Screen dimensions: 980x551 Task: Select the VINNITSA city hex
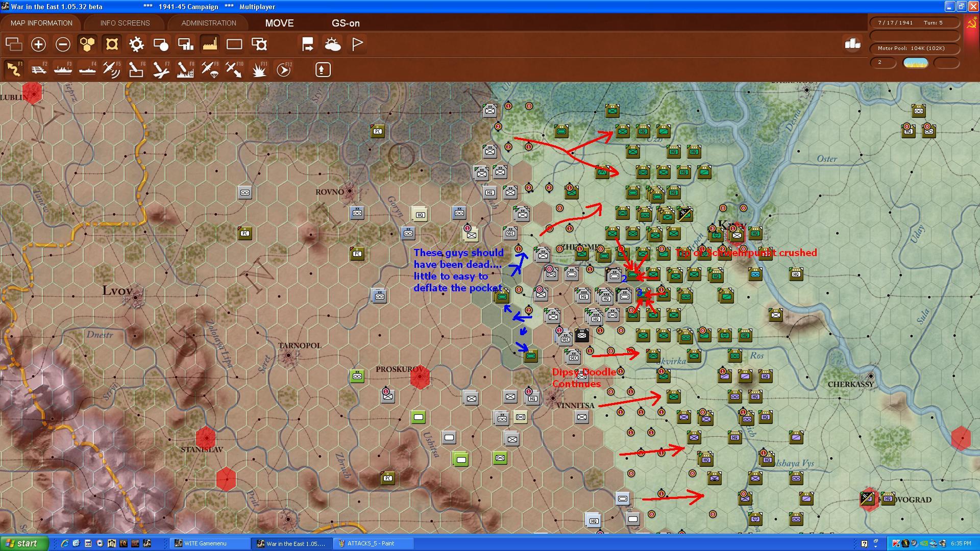pyautogui.click(x=553, y=398)
